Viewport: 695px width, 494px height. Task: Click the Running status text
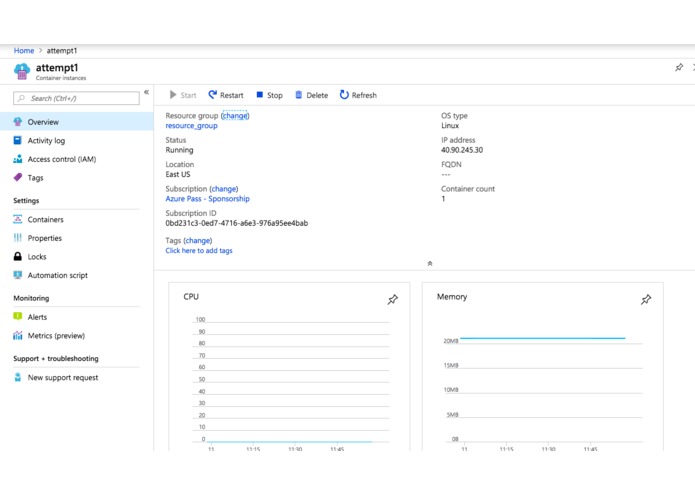pyautogui.click(x=180, y=150)
